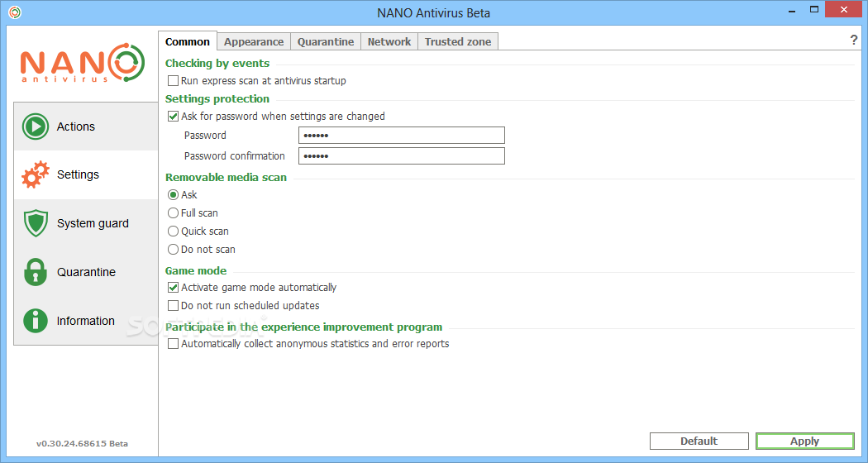Enable automatic anonymous statistics collection checkbox
Viewport: 868px width, 463px height.
tap(174, 344)
